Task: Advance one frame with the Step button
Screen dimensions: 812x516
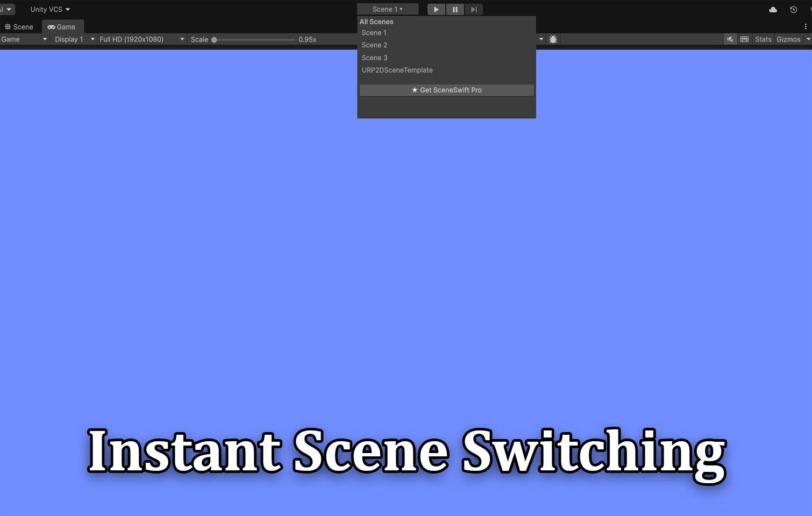Action: pos(474,9)
